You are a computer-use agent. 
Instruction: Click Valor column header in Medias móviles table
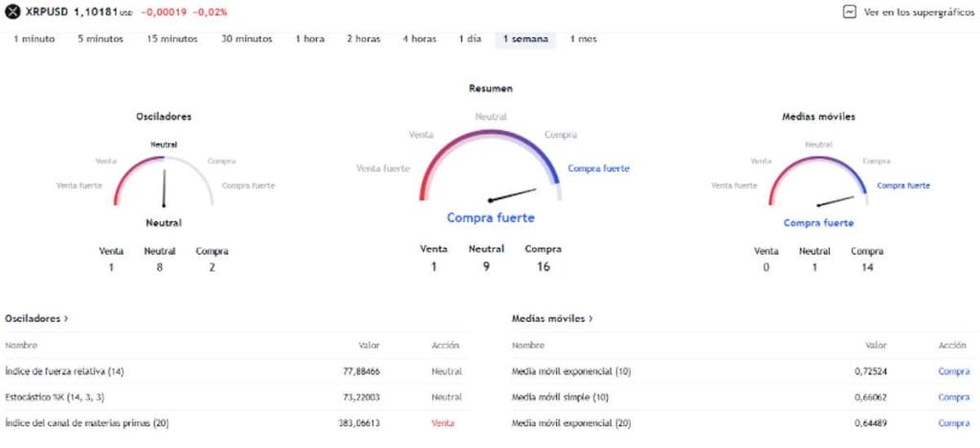point(876,346)
